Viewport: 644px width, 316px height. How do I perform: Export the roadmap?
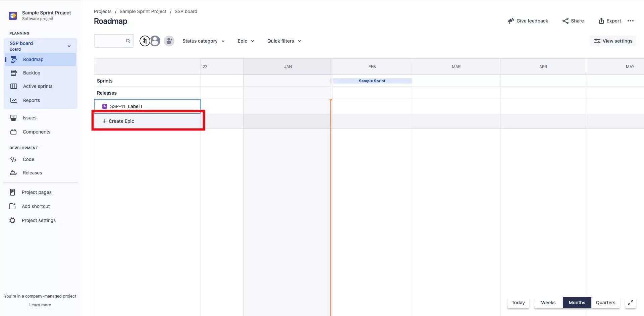pyautogui.click(x=609, y=20)
